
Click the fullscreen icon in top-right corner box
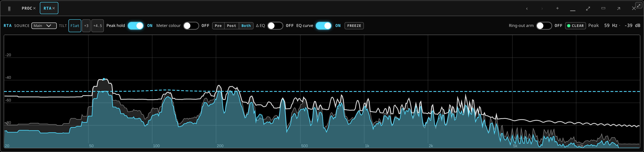tap(639, 5)
